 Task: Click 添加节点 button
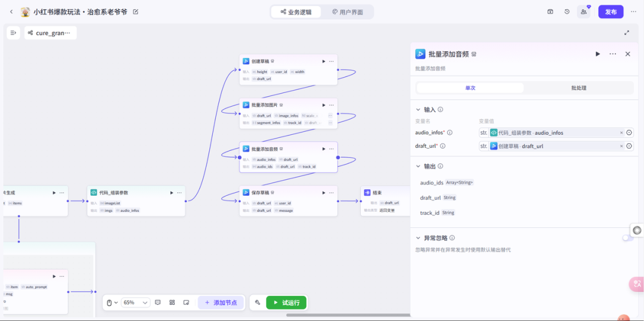(221, 303)
